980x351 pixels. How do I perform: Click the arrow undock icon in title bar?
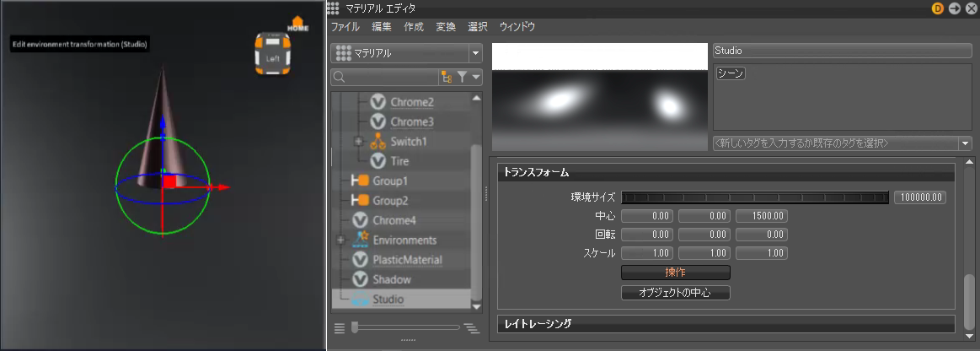955,8
